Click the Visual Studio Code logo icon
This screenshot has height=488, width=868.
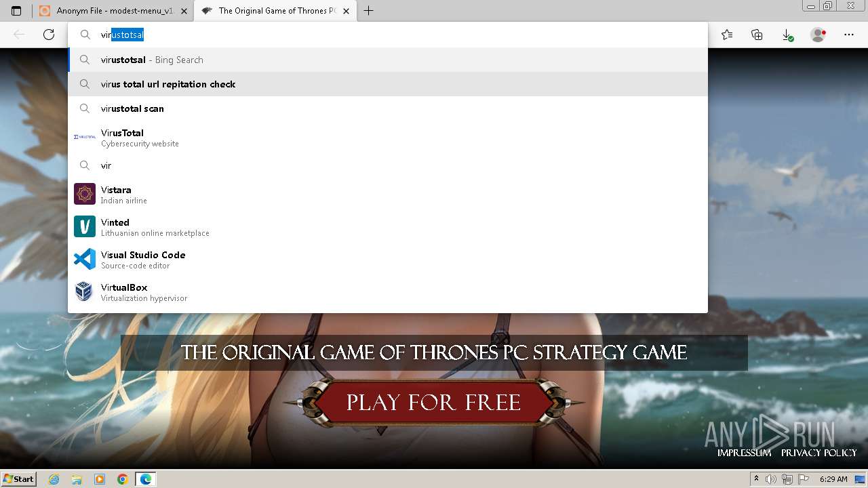tap(85, 259)
